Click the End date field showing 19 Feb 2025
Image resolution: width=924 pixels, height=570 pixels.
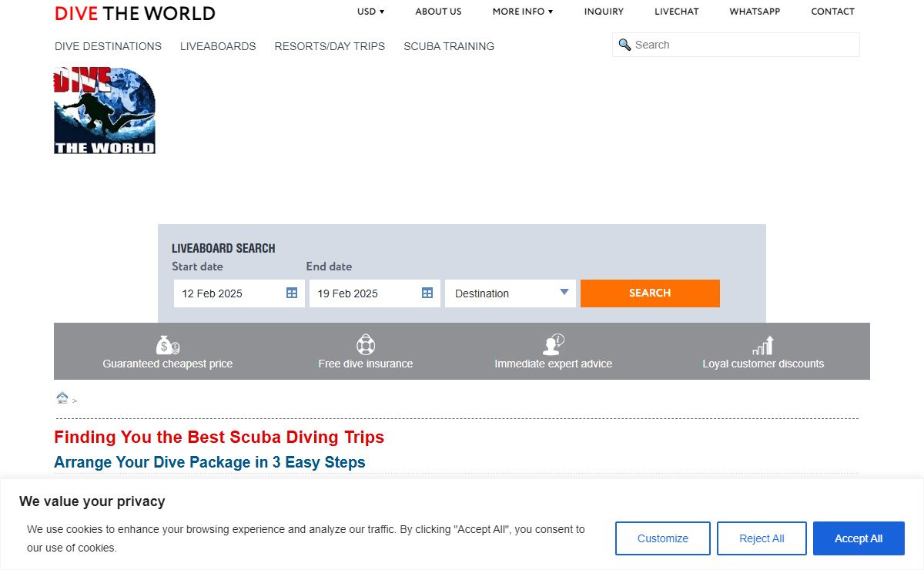375,293
